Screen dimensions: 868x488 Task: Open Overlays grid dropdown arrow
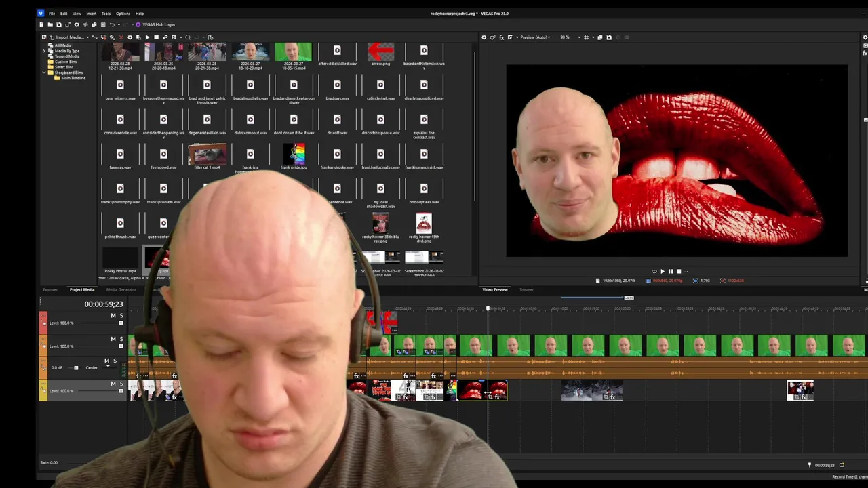click(593, 37)
